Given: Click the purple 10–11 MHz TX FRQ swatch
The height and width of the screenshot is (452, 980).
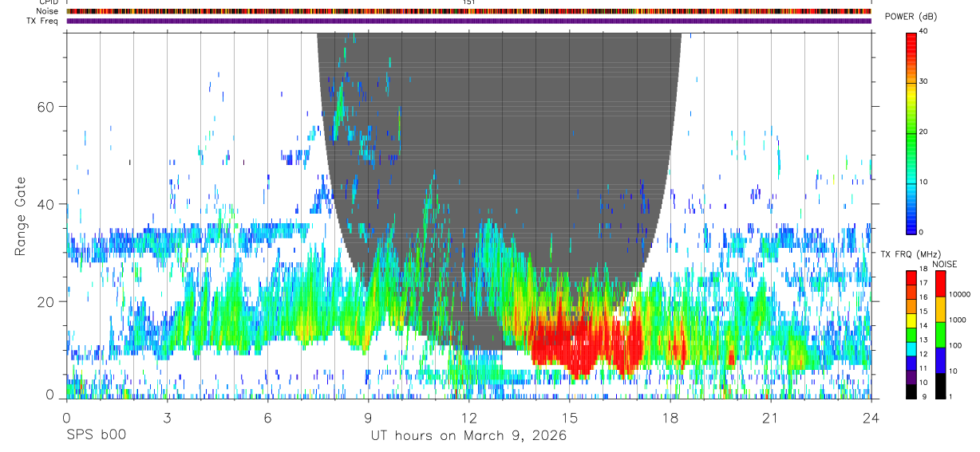Looking at the screenshot, I should point(911,376).
